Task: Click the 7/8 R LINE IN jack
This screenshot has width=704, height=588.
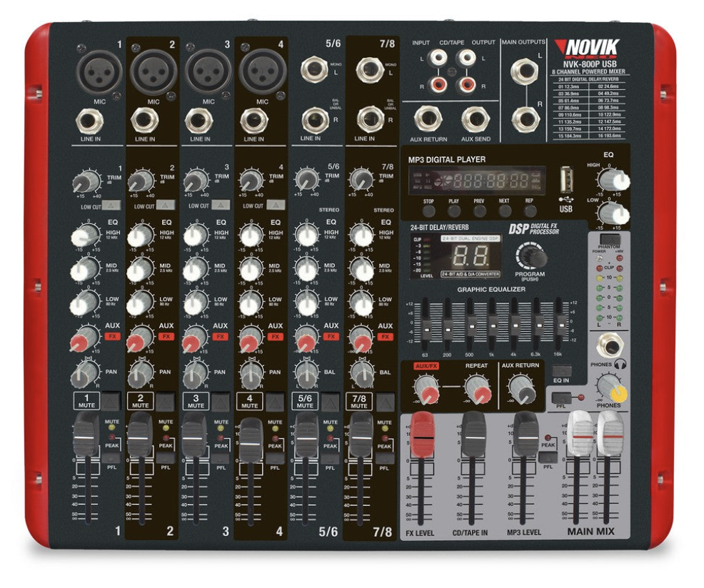Action: tap(371, 119)
